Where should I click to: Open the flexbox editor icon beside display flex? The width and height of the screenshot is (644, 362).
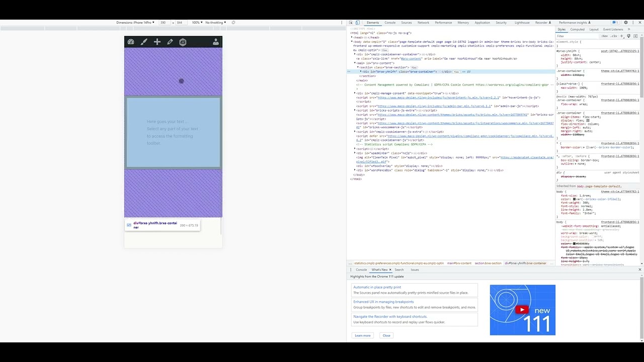(588, 121)
